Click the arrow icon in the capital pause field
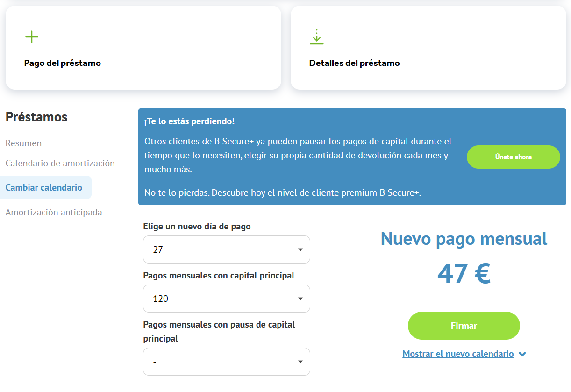 pos(300,362)
